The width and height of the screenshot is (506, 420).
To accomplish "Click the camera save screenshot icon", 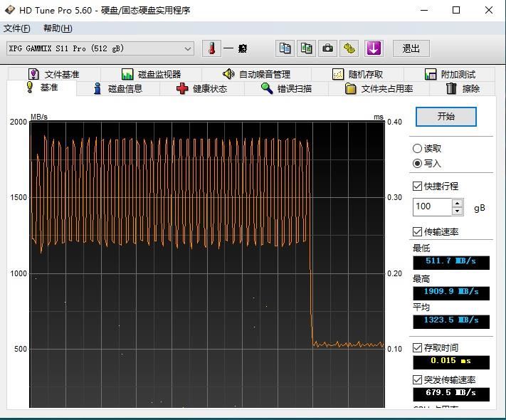I will point(327,48).
